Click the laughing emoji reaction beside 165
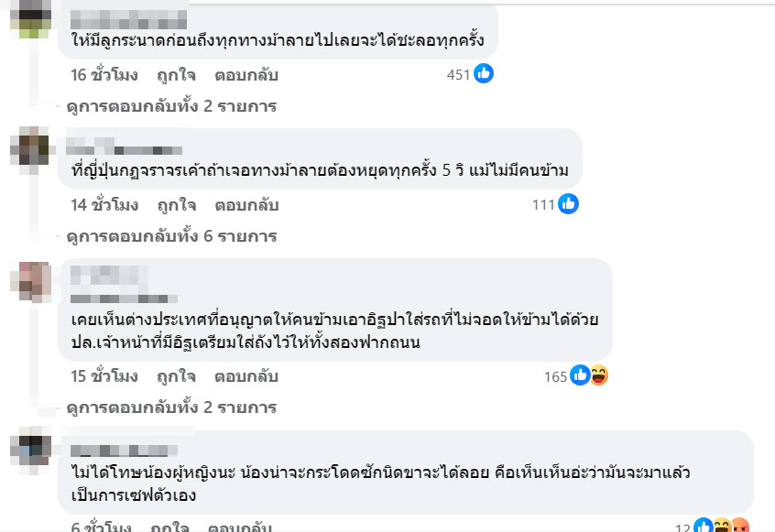The width and height of the screenshot is (775, 532). point(598,375)
